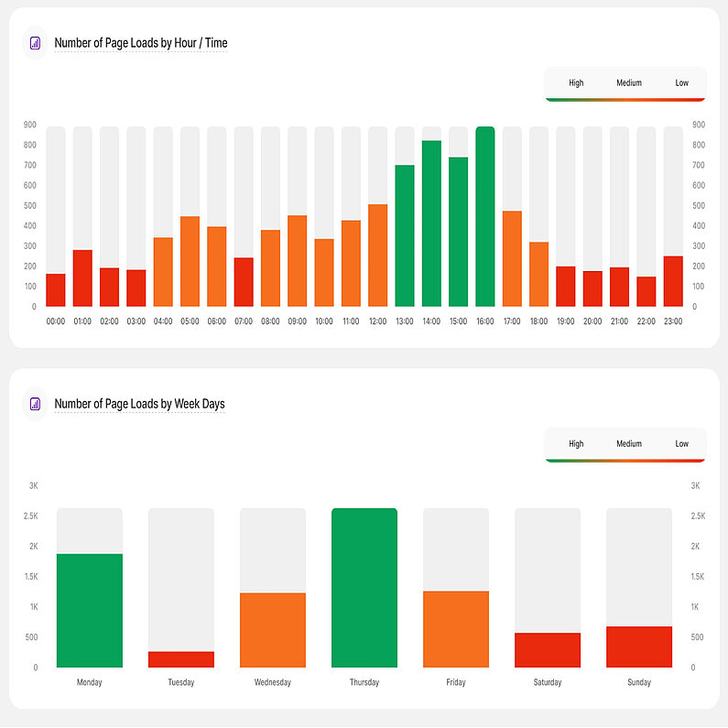Select the High legend label in the hourly chart

pos(575,83)
